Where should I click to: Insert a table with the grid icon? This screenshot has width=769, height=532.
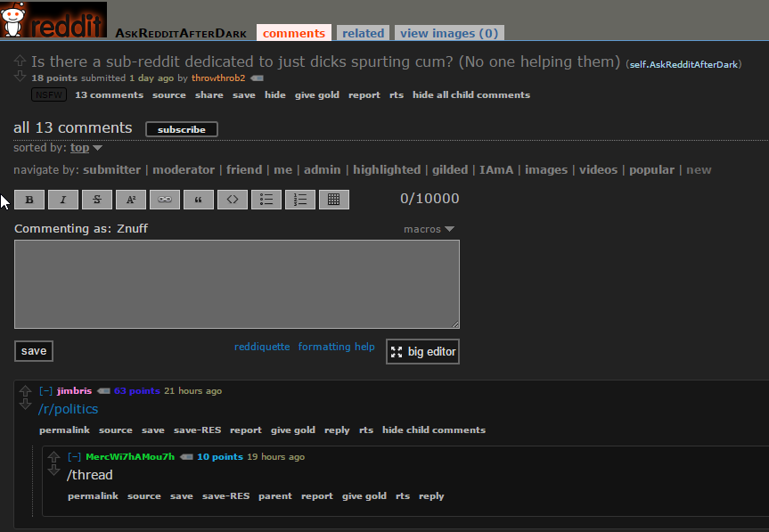(x=334, y=200)
